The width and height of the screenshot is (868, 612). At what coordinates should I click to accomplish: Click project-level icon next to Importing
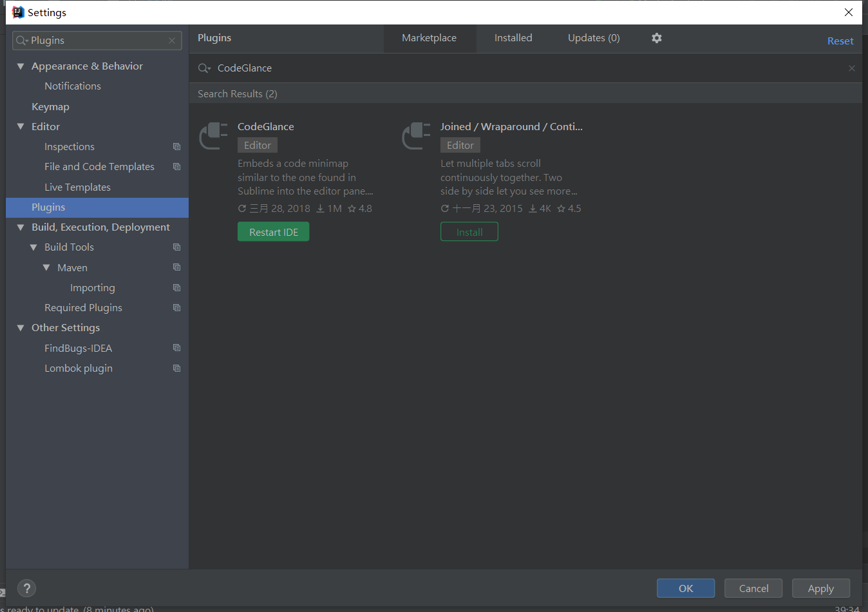[176, 288]
